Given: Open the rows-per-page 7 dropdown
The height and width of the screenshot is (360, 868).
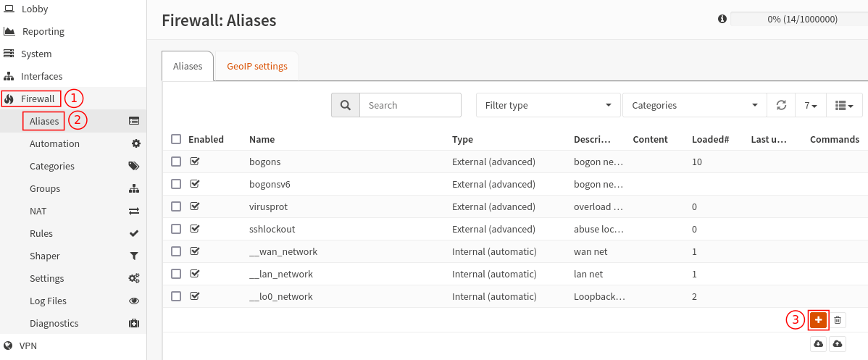Looking at the screenshot, I should point(811,105).
